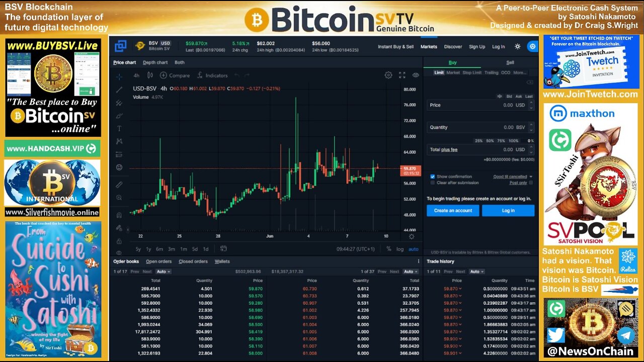Image resolution: width=644 pixels, height=362 pixels.
Task: Lock all drawing tools
Action: tap(119, 241)
